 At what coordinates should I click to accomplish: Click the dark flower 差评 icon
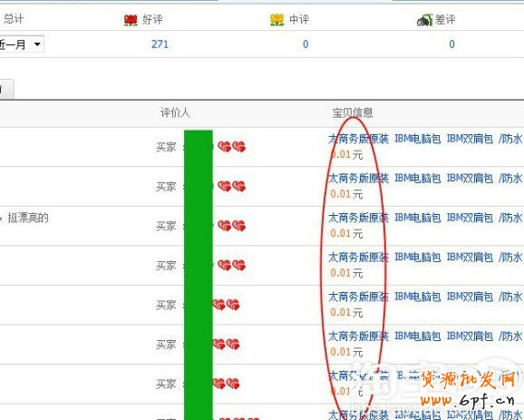425,20
